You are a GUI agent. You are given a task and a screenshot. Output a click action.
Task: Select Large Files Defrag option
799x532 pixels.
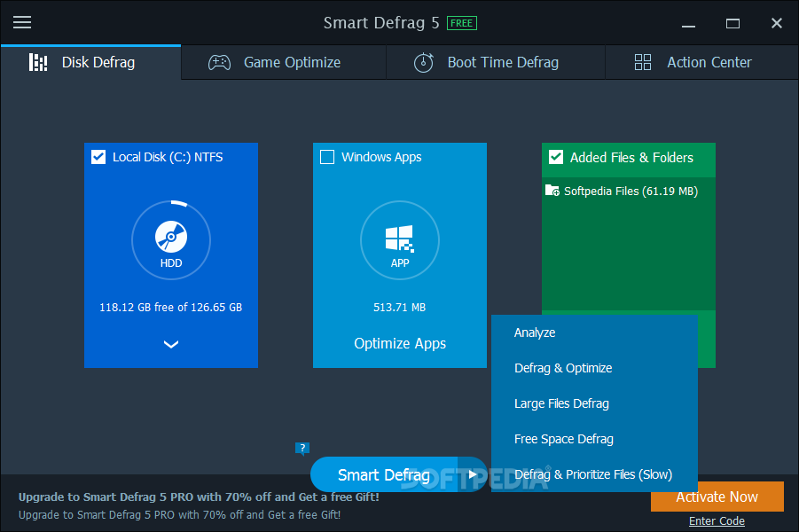pyautogui.click(x=594, y=403)
